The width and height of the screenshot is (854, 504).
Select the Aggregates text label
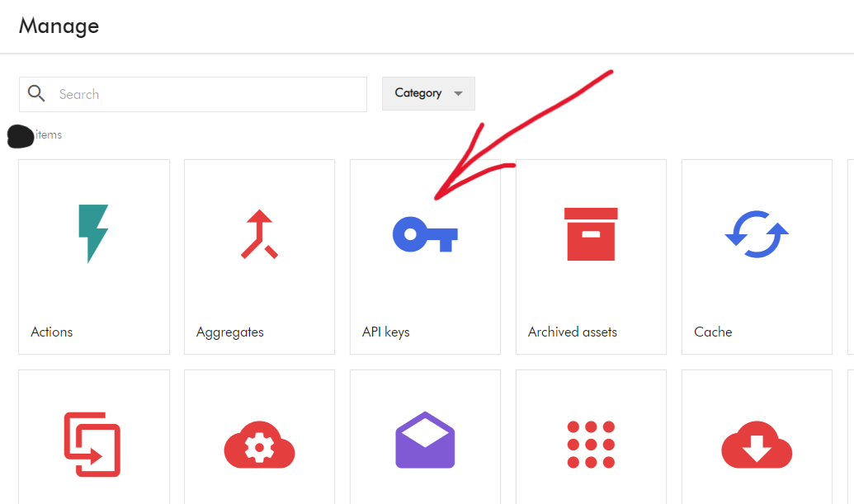point(230,332)
